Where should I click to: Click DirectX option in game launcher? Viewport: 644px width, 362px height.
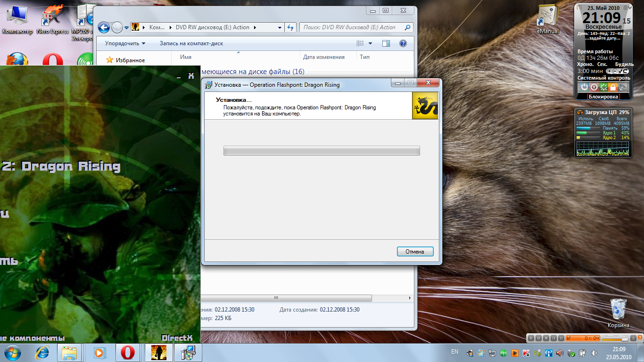(177, 337)
